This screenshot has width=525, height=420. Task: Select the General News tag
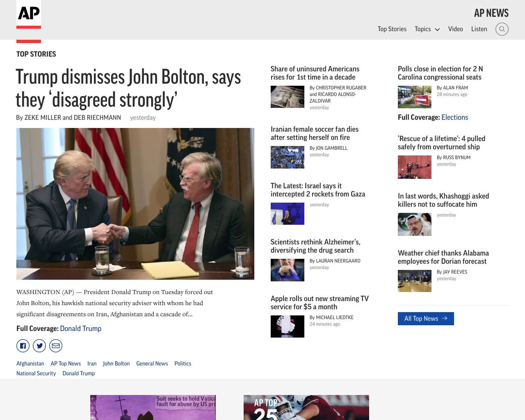[x=152, y=363]
